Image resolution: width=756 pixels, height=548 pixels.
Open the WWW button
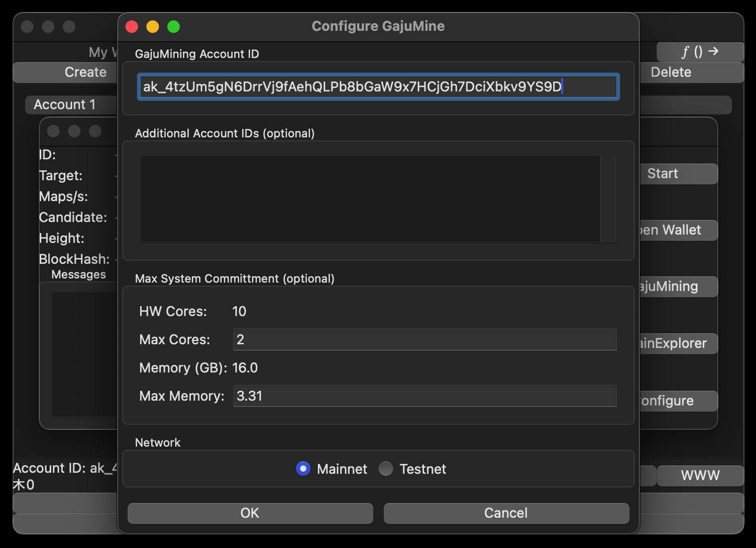pos(700,475)
